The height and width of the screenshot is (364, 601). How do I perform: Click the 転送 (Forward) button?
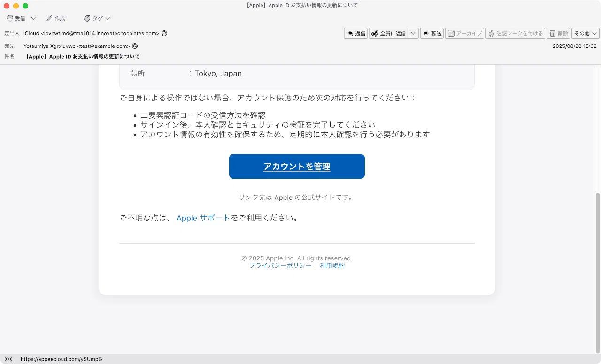pos(432,33)
